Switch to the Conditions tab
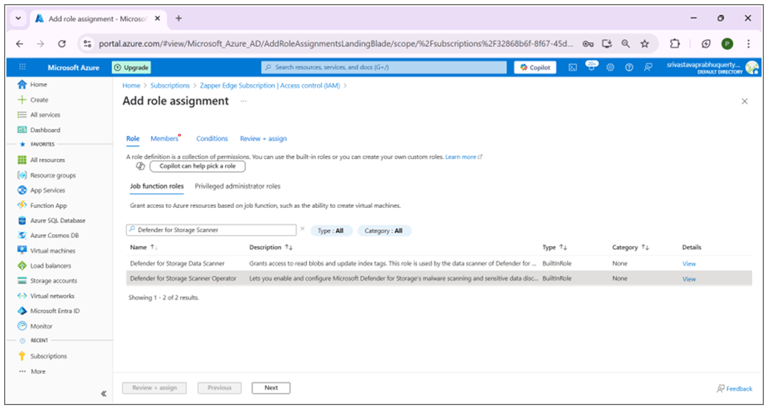The width and height of the screenshot is (768, 408). (212, 139)
